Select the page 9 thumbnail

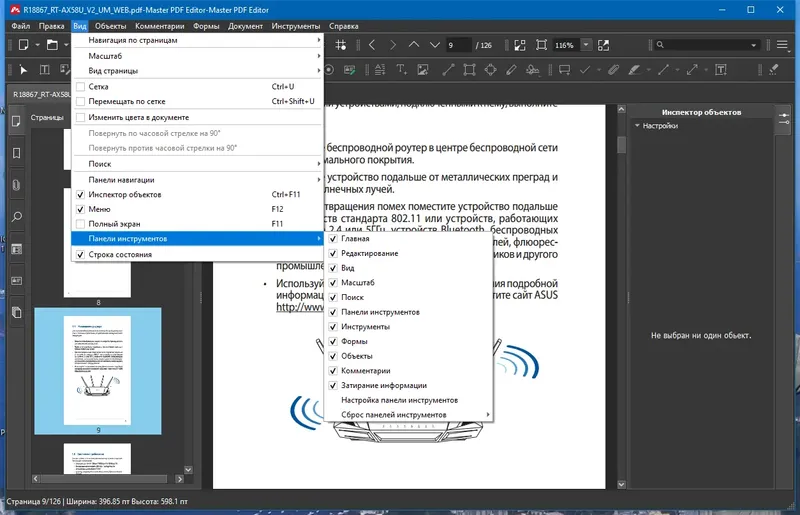coord(98,370)
